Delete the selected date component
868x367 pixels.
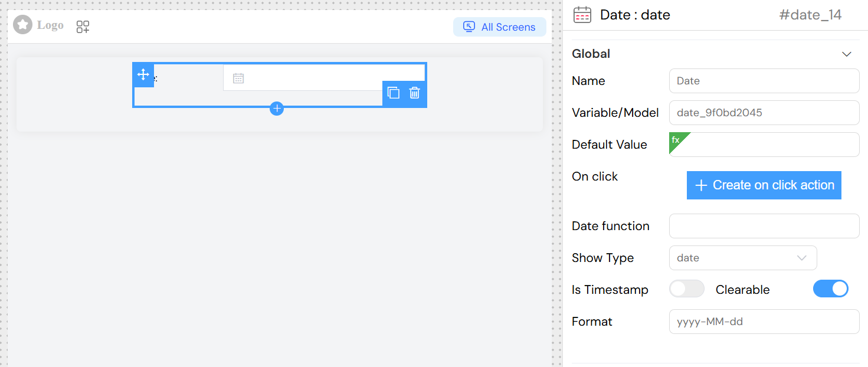coord(415,93)
